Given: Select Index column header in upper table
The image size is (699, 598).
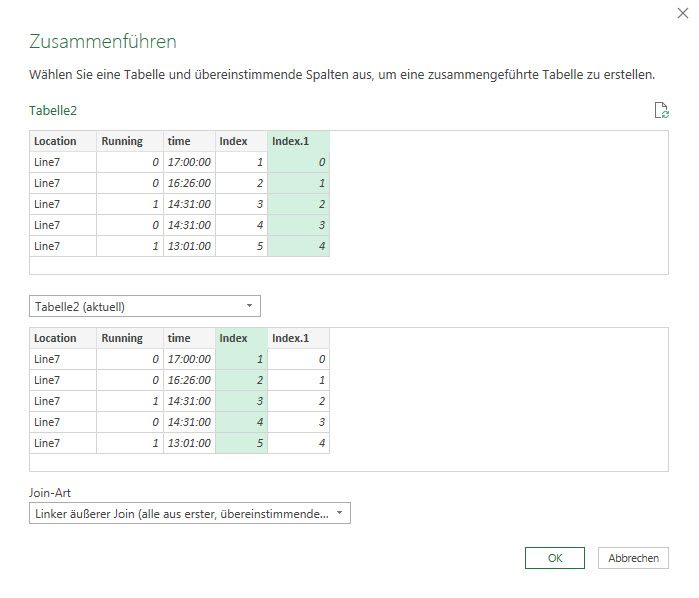Looking at the screenshot, I should click(241, 141).
